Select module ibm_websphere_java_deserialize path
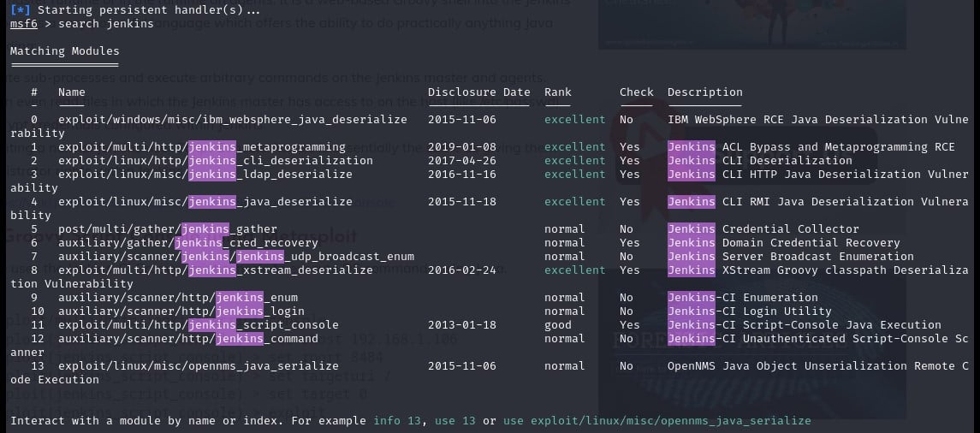Viewport: 980px width, 433px height. 233,119
